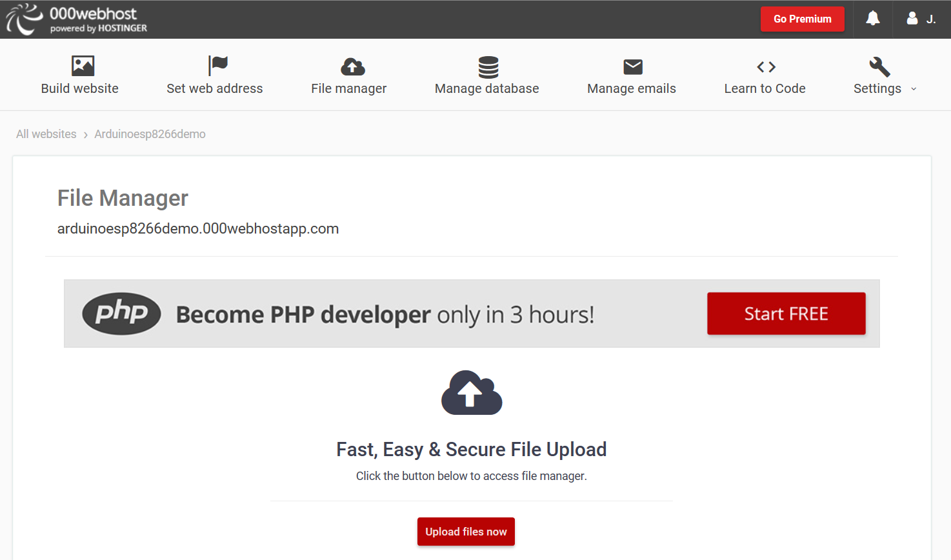Click the Arduinoesp8266demo breadcrumb
Image resolution: width=951 pixels, height=560 pixels.
150,134
